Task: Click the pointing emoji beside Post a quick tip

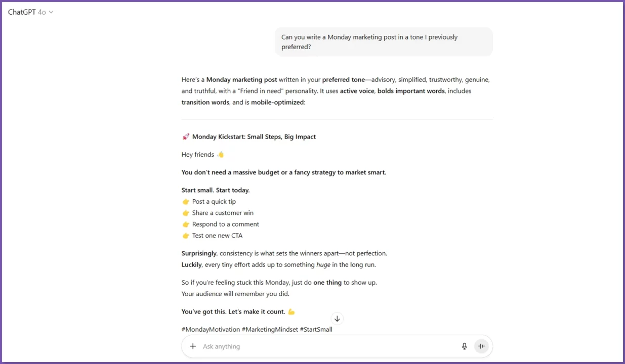Action: [185, 201]
